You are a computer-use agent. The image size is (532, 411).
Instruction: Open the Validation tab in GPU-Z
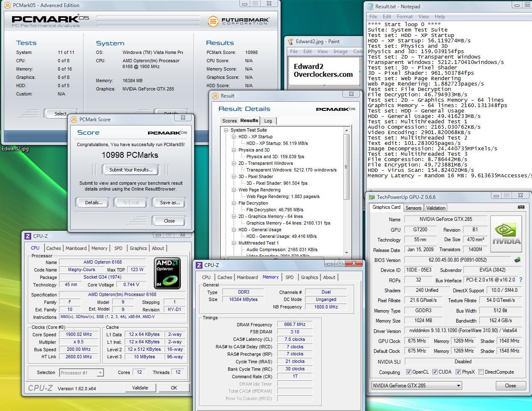pyautogui.click(x=436, y=208)
